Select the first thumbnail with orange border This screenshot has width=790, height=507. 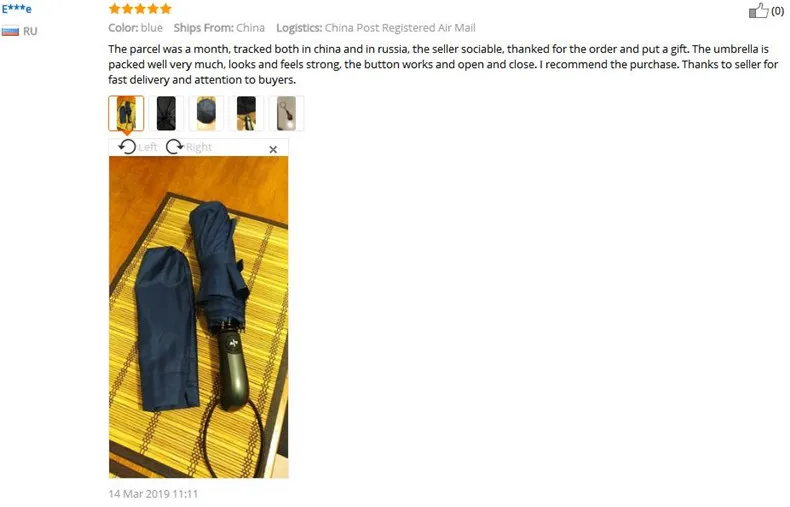coord(126,113)
